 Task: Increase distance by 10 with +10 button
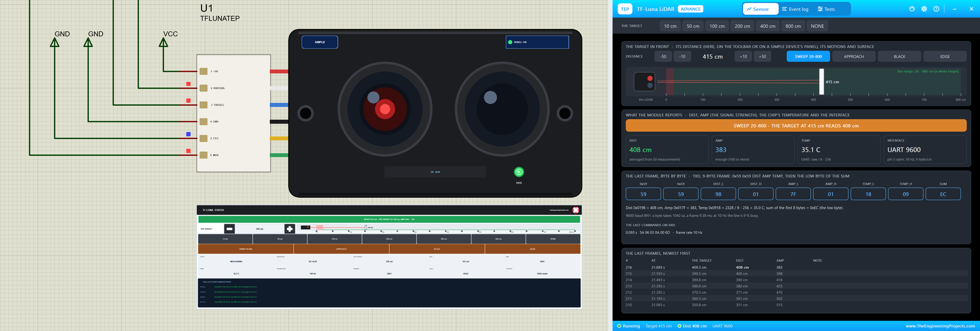pos(743,57)
